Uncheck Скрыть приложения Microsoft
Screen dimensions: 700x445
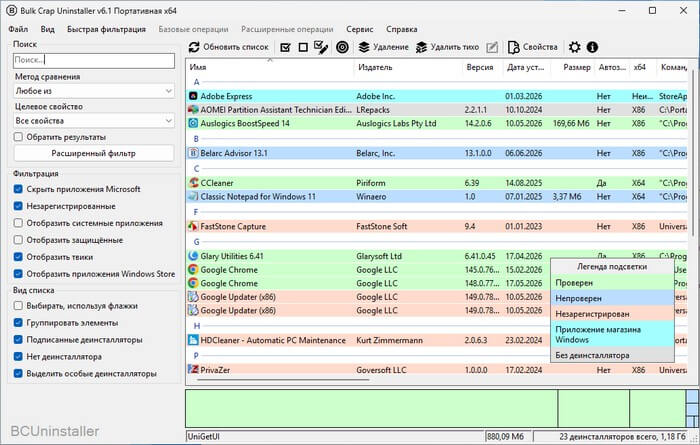(x=18, y=189)
